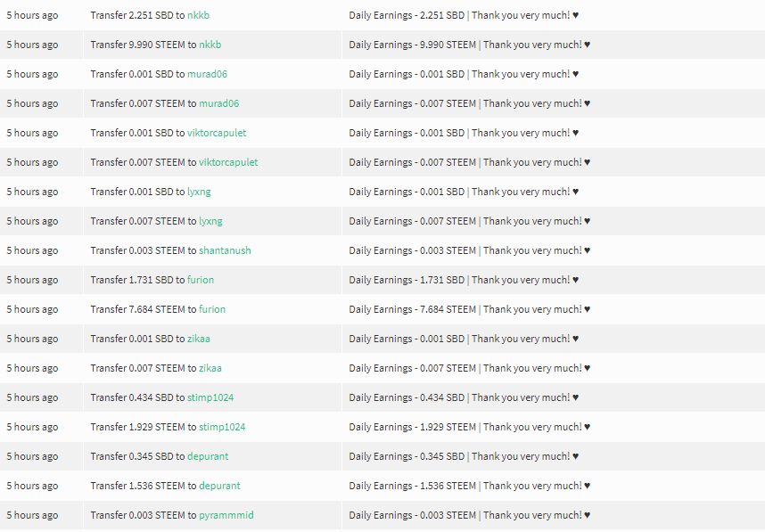Open zikaa link in 0.007 STEEM transfer

[210, 368]
